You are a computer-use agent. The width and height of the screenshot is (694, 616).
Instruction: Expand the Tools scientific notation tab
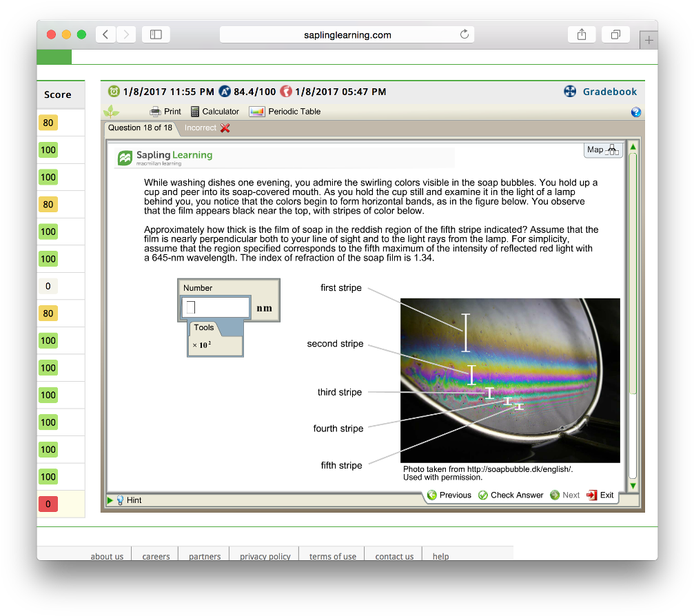[x=204, y=328]
